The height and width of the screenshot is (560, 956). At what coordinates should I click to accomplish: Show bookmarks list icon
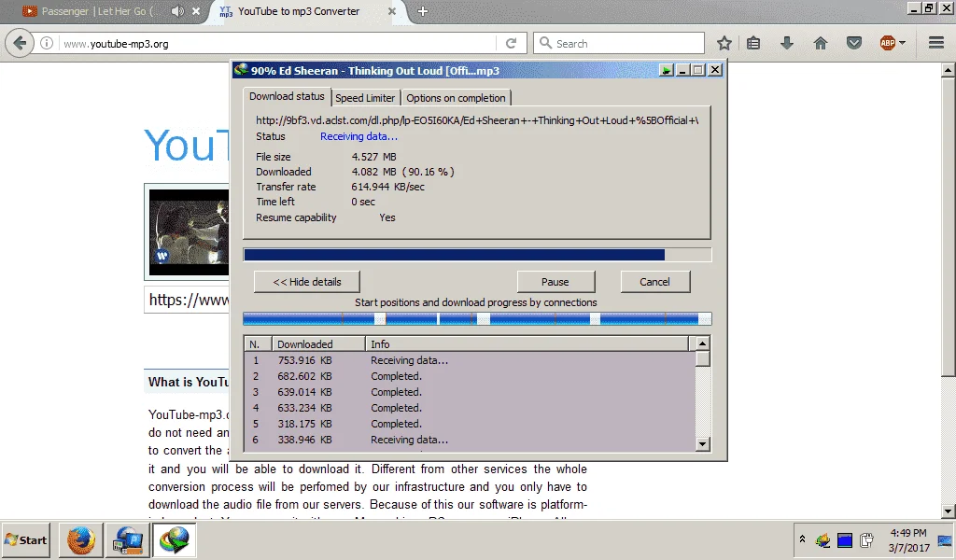coord(753,43)
